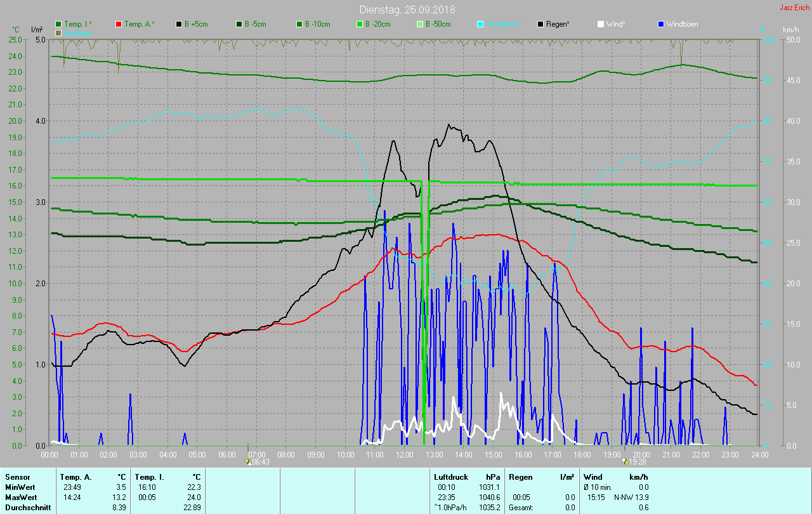Image resolution: width=812 pixels, height=514 pixels.
Task: Click the Temp. A. minimum value '3.5'
Action: (x=121, y=487)
